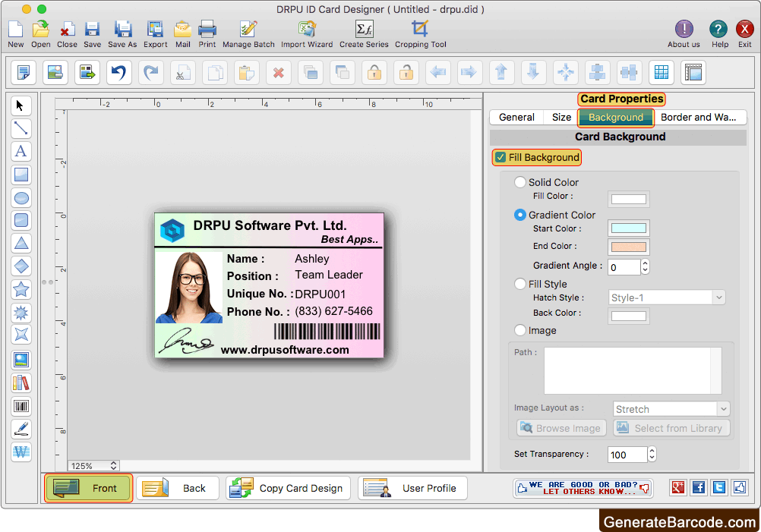Select the Image radio button
The height and width of the screenshot is (532, 761).
(519, 330)
